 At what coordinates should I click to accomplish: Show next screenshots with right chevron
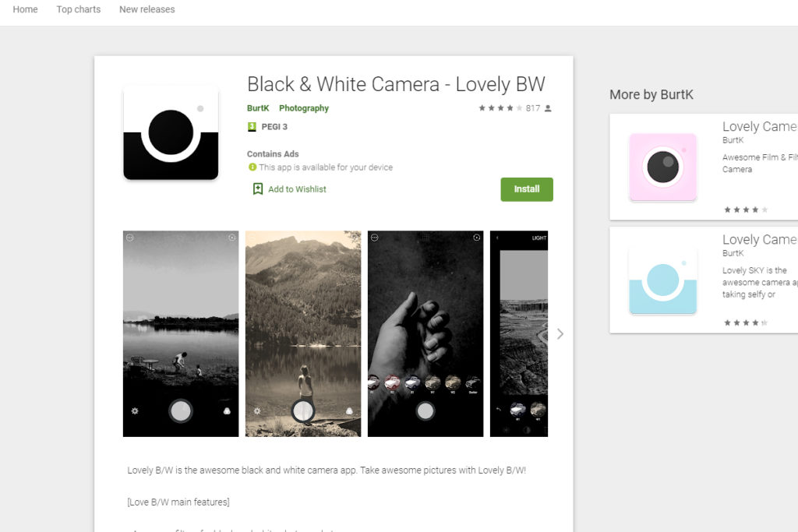pos(560,334)
